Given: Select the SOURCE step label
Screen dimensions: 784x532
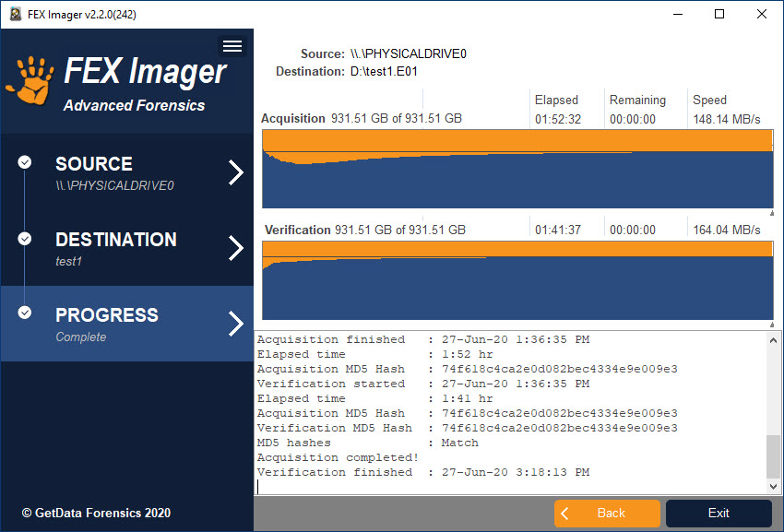Looking at the screenshot, I should coord(94,164).
